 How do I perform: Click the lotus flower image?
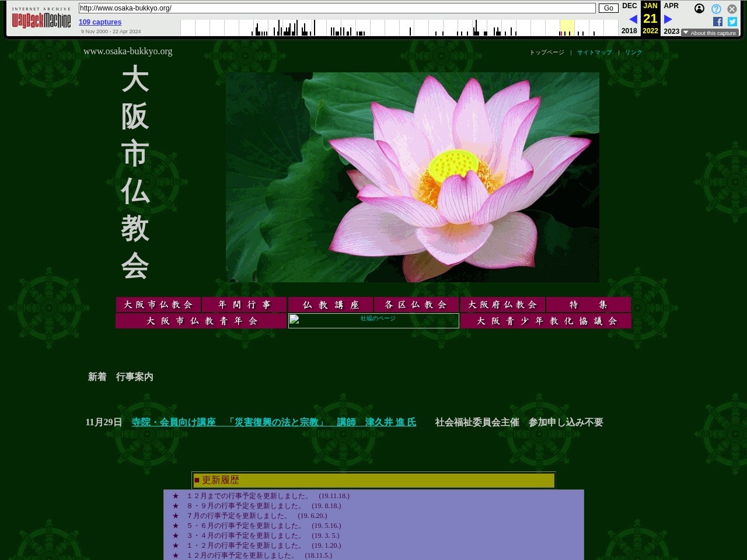(412, 177)
